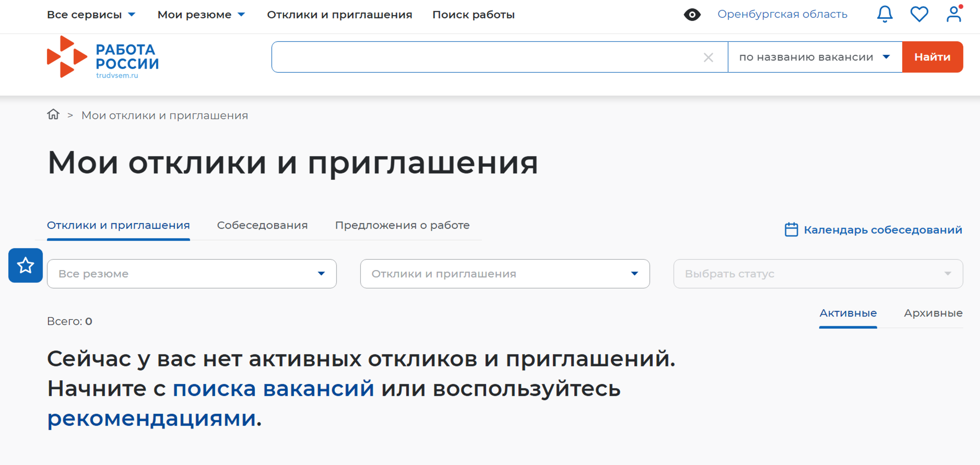This screenshot has height=465, width=980.
Task: Open the Выбрать статус dropdown
Action: [x=818, y=274]
